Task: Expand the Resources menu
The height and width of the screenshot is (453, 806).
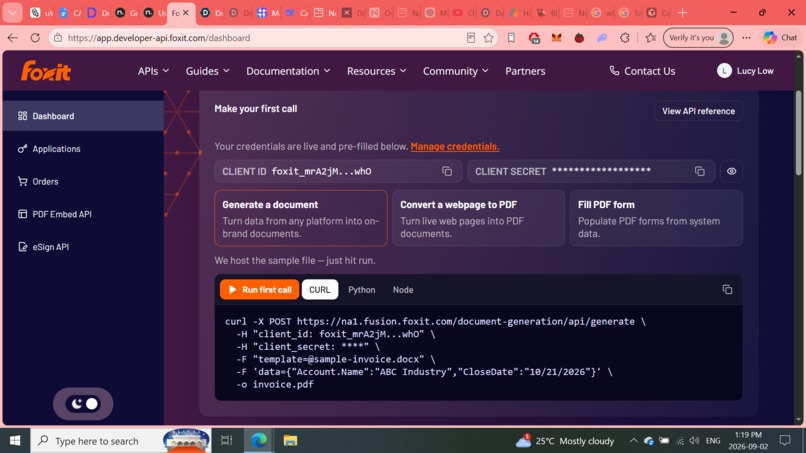Action: (x=376, y=71)
